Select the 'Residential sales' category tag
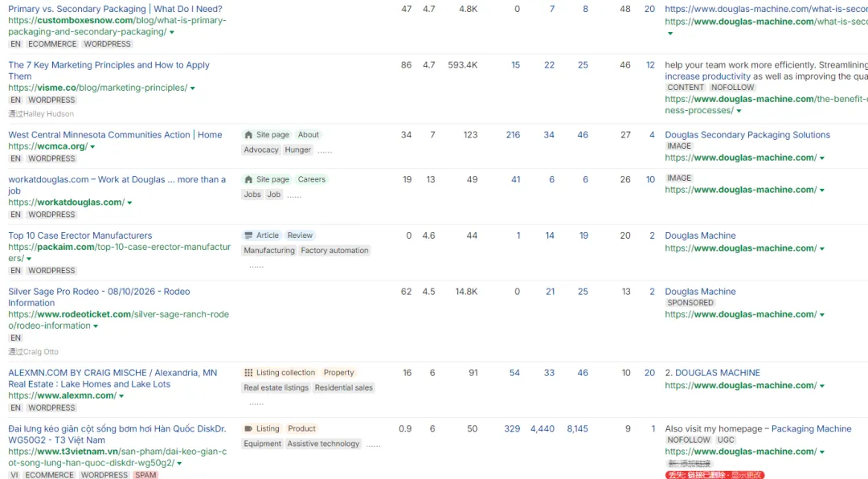 click(x=344, y=388)
